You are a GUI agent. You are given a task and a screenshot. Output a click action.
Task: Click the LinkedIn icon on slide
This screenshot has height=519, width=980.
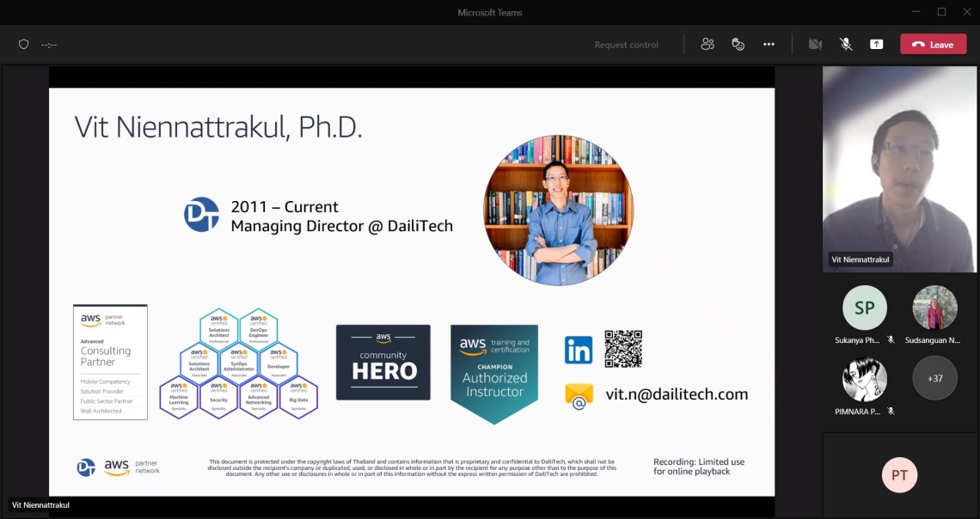579,350
